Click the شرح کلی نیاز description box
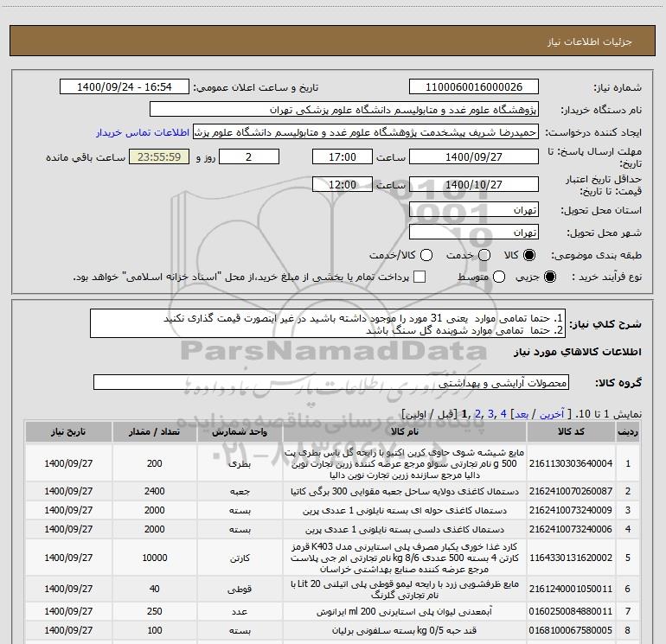Screen dimensions: 666x644 [328, 323]
